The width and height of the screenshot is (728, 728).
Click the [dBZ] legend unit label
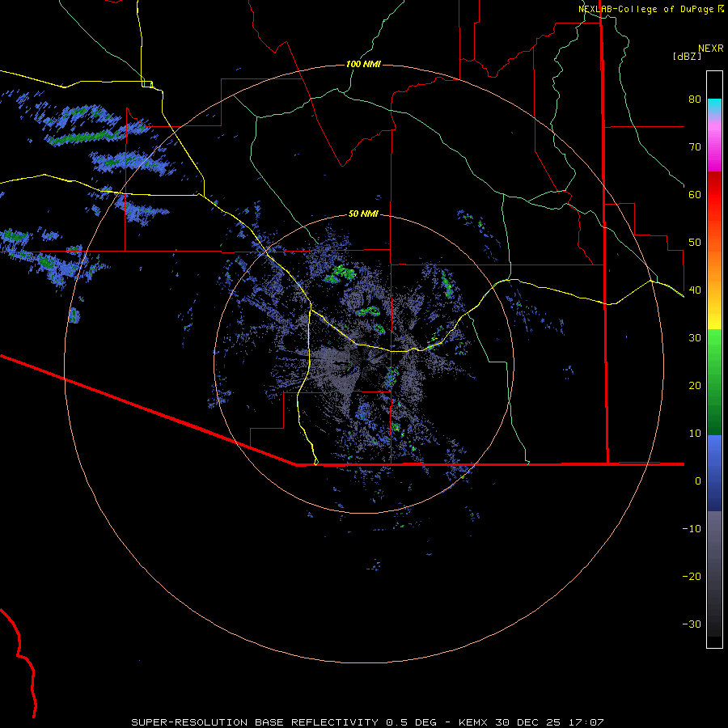pyautogui.click(x=687, y=57)
